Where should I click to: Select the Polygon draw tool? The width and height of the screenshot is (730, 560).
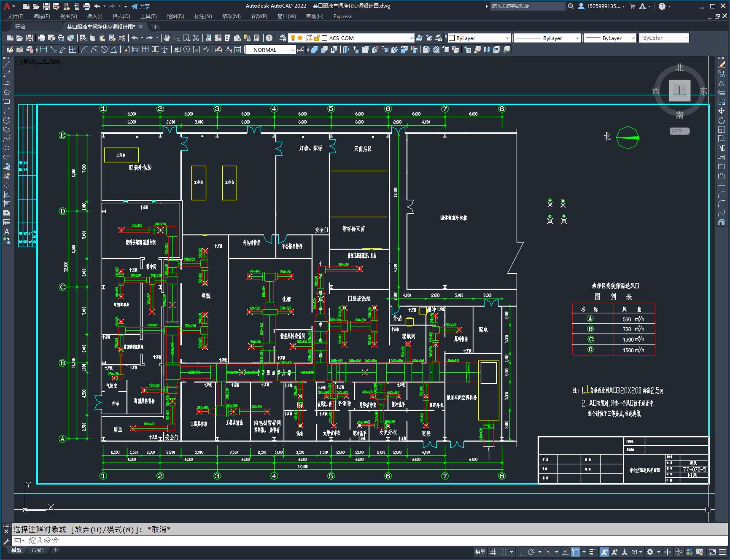pos(6,92)
